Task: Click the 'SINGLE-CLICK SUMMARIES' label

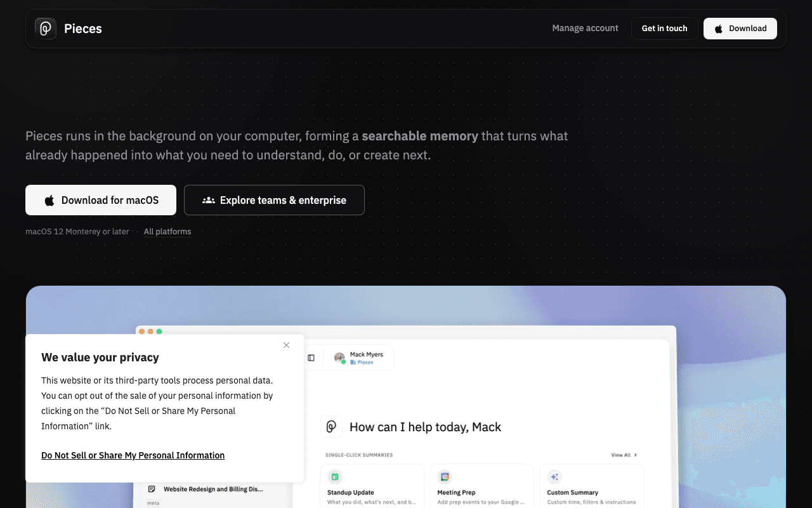Action: point(359,455)
